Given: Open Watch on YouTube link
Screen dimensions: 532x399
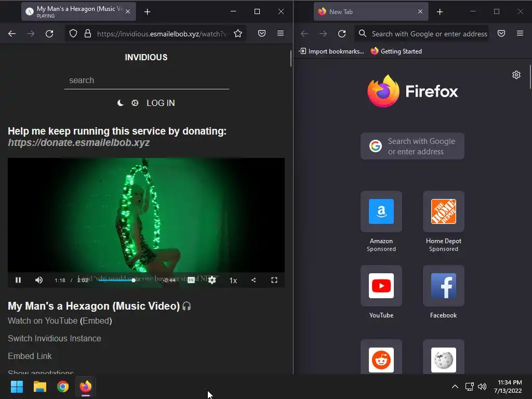Looking at the screenshot, I should tap(43, 321).
